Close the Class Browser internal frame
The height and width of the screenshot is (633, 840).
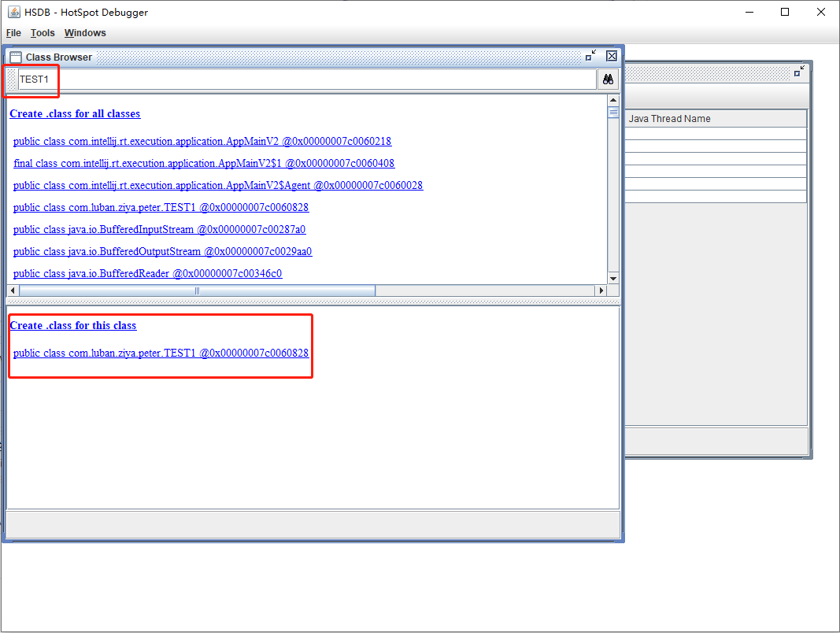612,56
